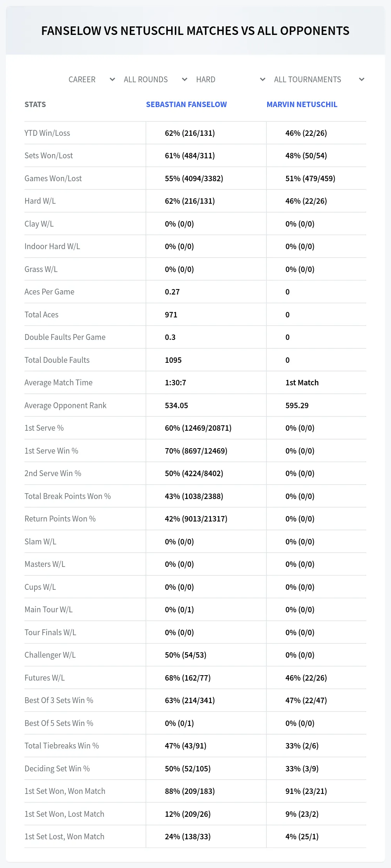The height and width of the screenshot is (868, 391).
Task: Click Fanselow's Total Aces value 971
Action: 171,315
